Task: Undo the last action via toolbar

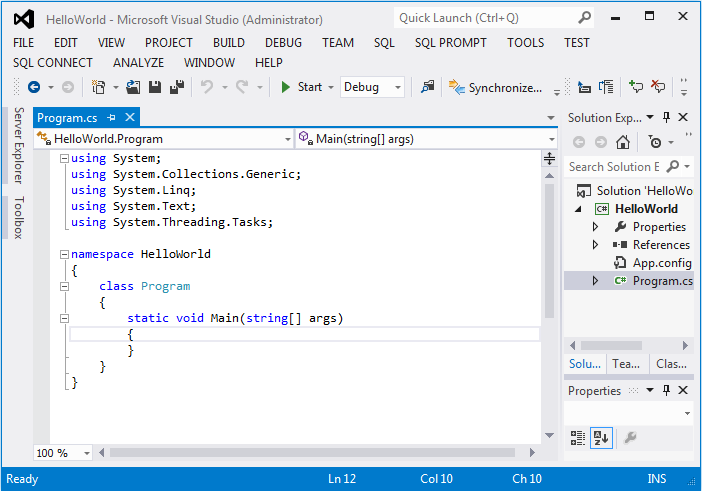Action: (207, 87)
